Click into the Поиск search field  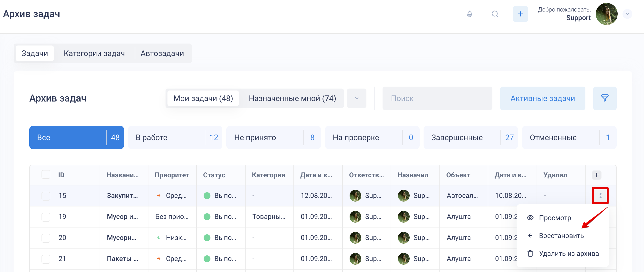point(437,98)
